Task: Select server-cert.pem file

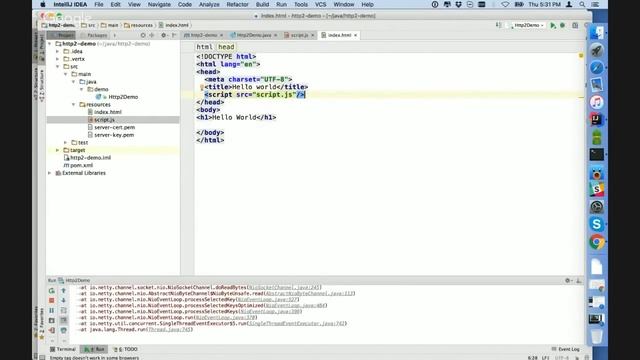Action: (x=111, y=127)
